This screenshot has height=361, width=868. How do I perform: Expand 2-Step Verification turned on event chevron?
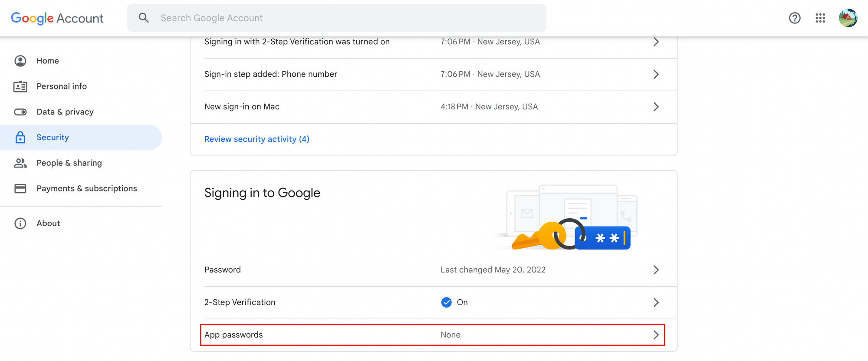(656, 42)
